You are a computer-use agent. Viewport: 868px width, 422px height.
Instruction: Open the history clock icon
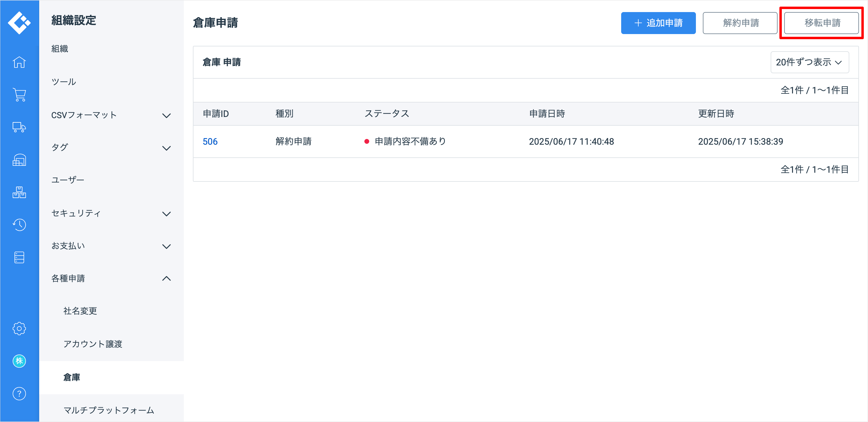(x=19, y=225)
